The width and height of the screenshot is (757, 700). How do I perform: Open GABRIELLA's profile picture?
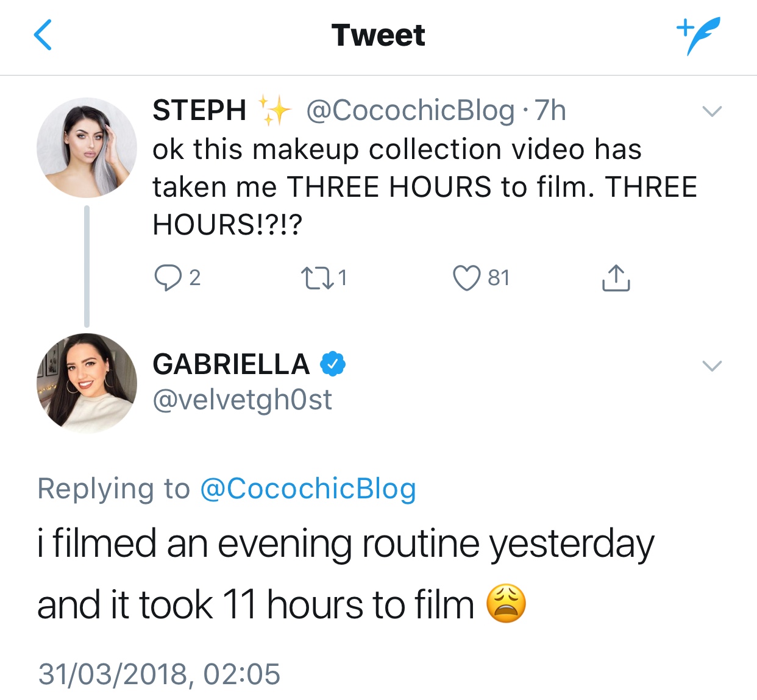point(87,383)
